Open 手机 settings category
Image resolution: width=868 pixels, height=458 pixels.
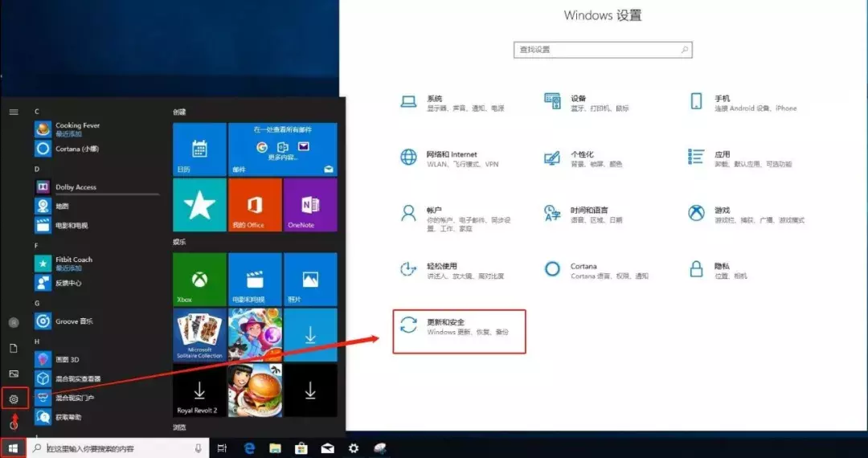pyautogui.click(x=743, y=104)
